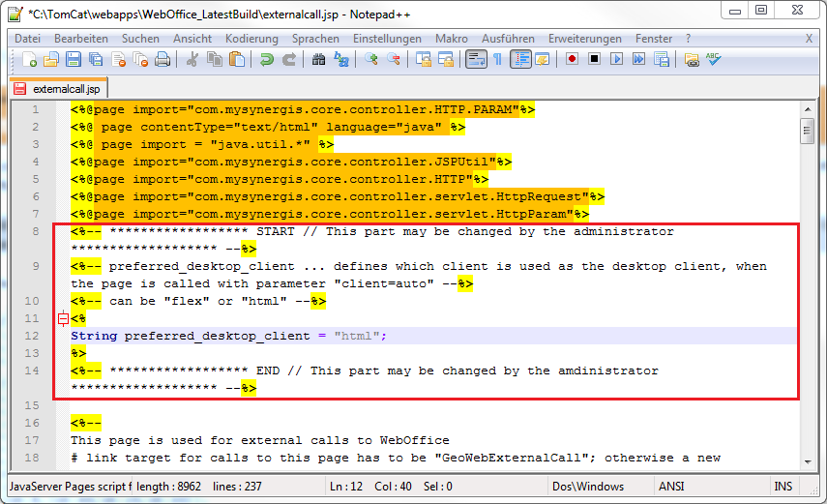Viewport: 827px width, 504px height.
Task: Click the Save All icon
Action: [x=96, y=60]
